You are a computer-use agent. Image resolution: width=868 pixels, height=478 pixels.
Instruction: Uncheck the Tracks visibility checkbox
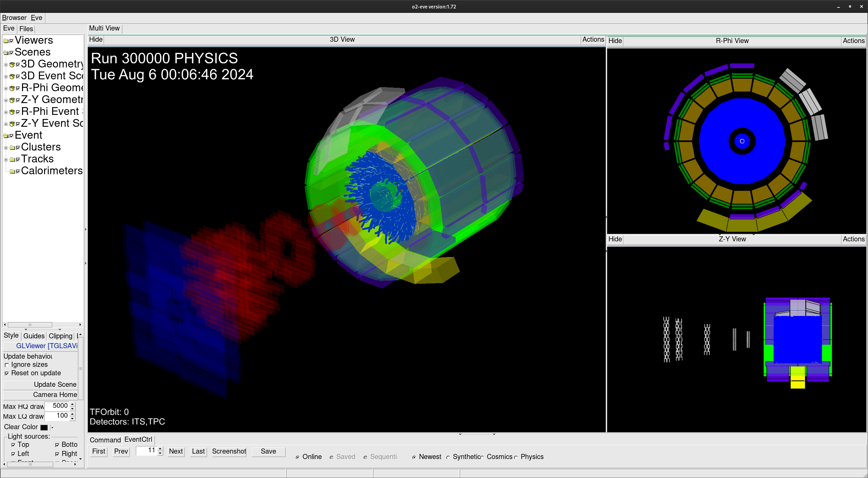(18, 160)
